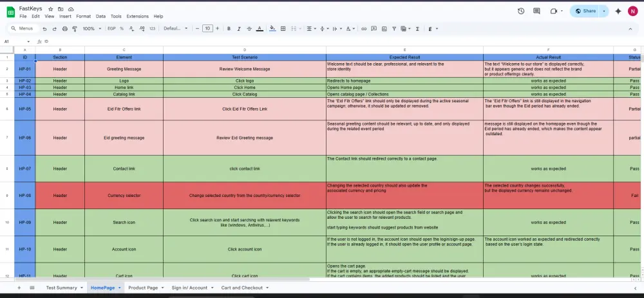The height and width of the screenshot is (298, 644).
Task: Open the Insert menu
Action: [x=65, y=17]
